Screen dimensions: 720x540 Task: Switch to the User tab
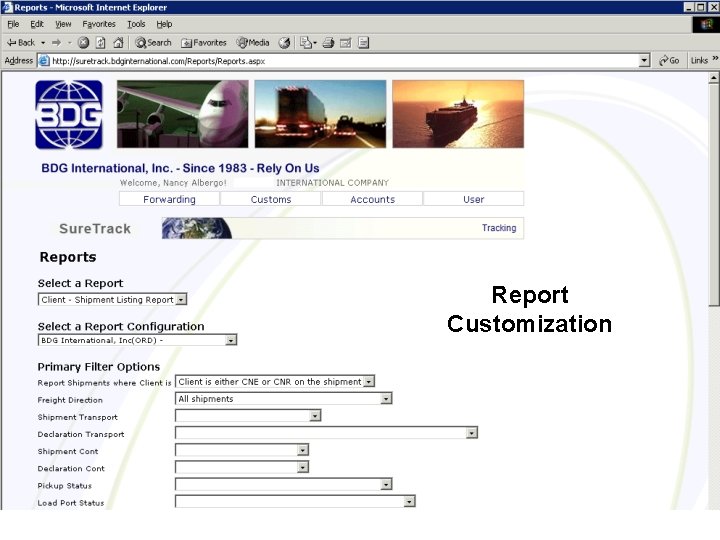[473, 199]
